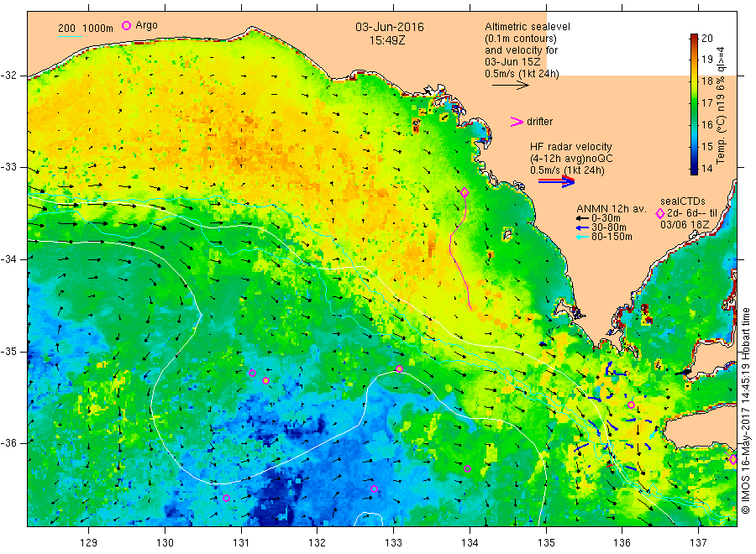Click the Argo circle on the contour near 133°E
Image resolution: width=756 pixels, height=554 pixels.
399,369
